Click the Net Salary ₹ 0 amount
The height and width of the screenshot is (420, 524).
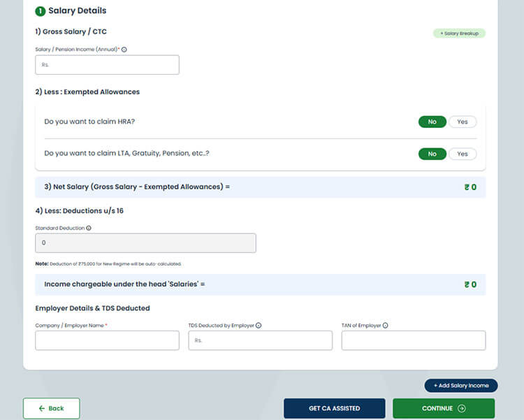(470, 187)
